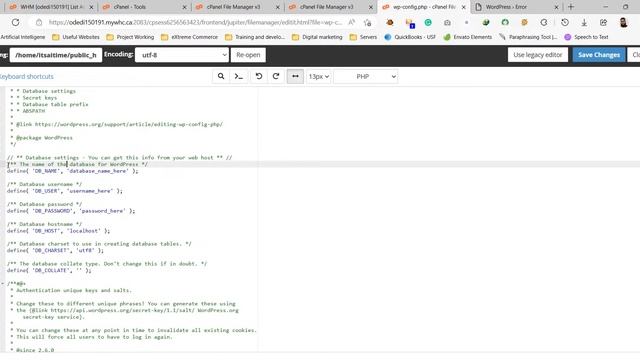Click the extension icon with blue badge

tap(409, 23)
